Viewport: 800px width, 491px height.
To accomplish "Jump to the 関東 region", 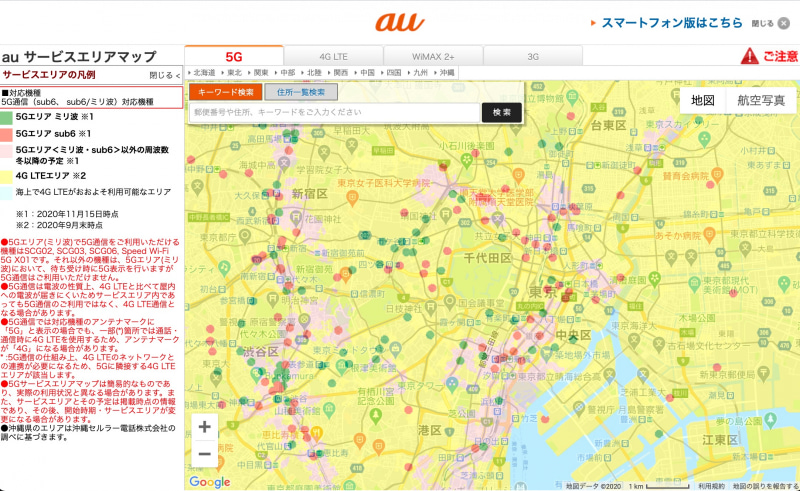I will coord(259,72).
